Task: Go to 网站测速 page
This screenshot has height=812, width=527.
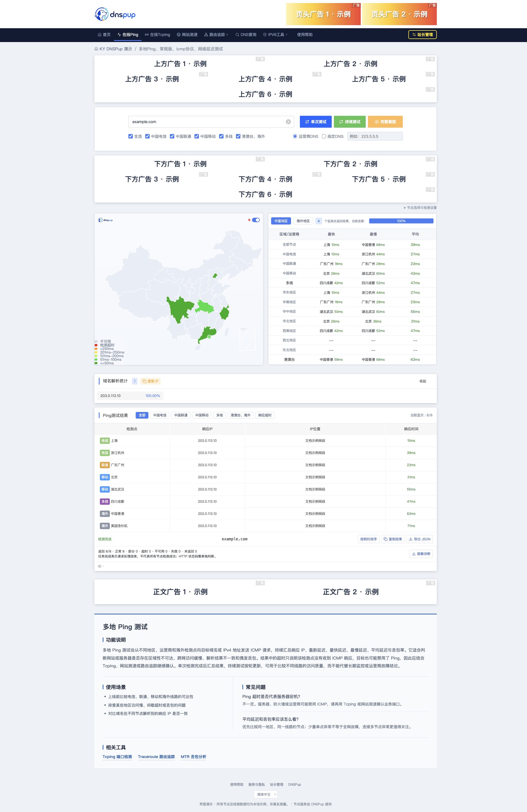Action: tap(187, 35)
